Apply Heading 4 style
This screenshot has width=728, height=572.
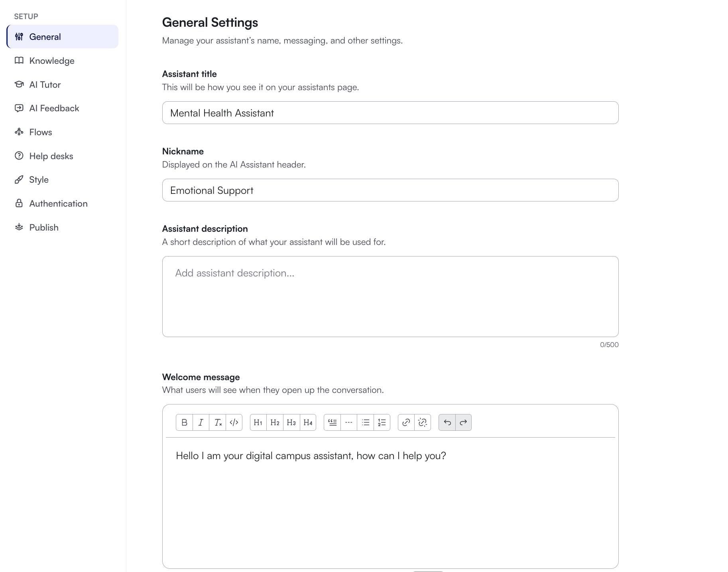click(x=308, y=422)
